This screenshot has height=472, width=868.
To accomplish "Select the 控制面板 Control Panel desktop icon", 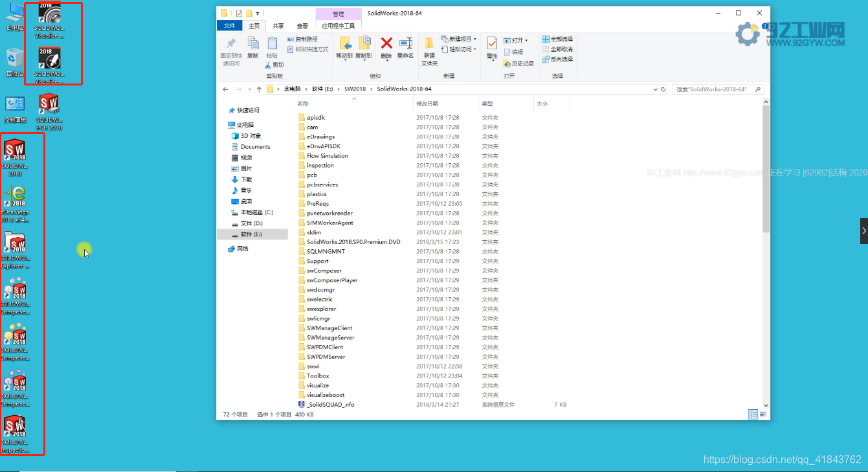I will tap(14, 110).
